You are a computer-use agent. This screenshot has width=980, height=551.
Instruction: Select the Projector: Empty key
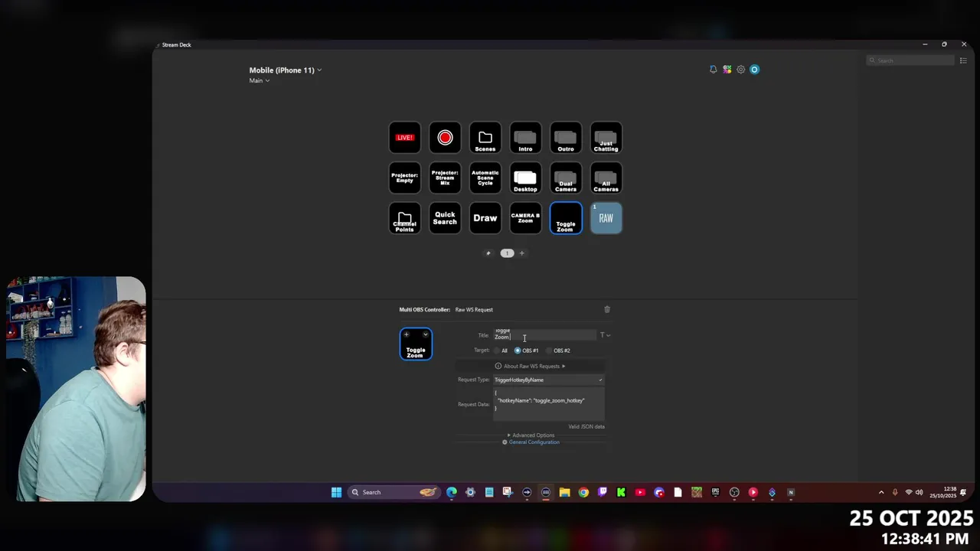[x=405, y=178]
